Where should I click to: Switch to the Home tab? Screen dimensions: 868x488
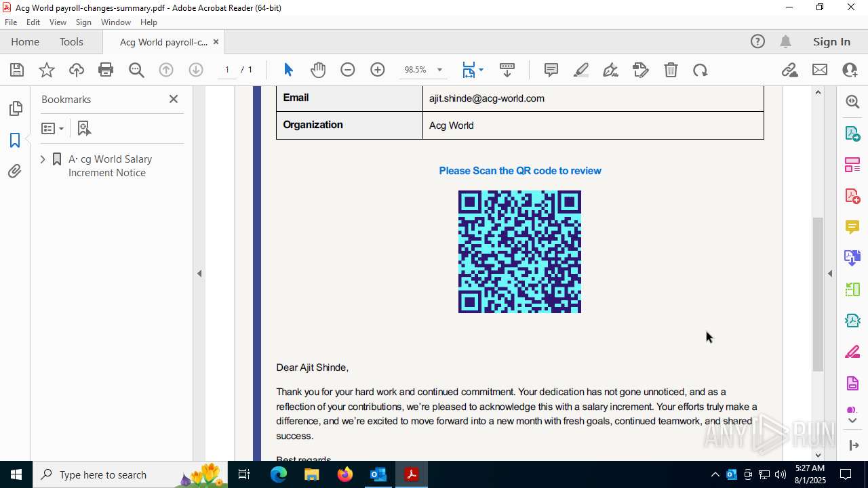(x=25, y=42)
